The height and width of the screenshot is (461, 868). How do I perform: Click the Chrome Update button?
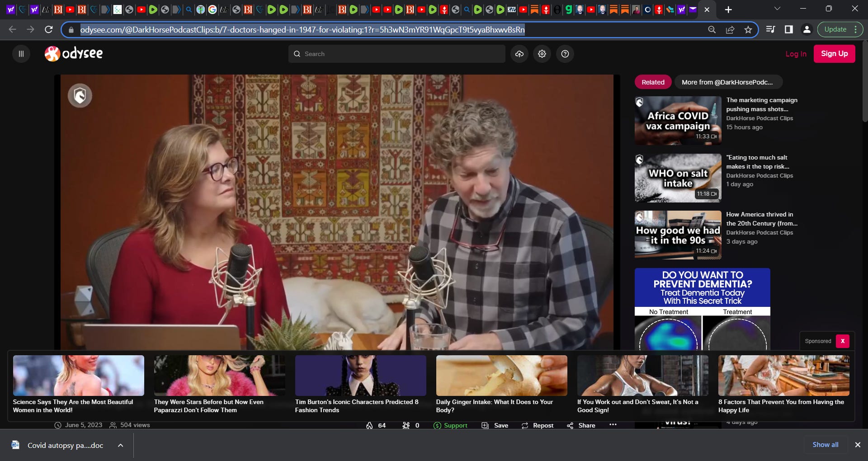click(835, 29)
